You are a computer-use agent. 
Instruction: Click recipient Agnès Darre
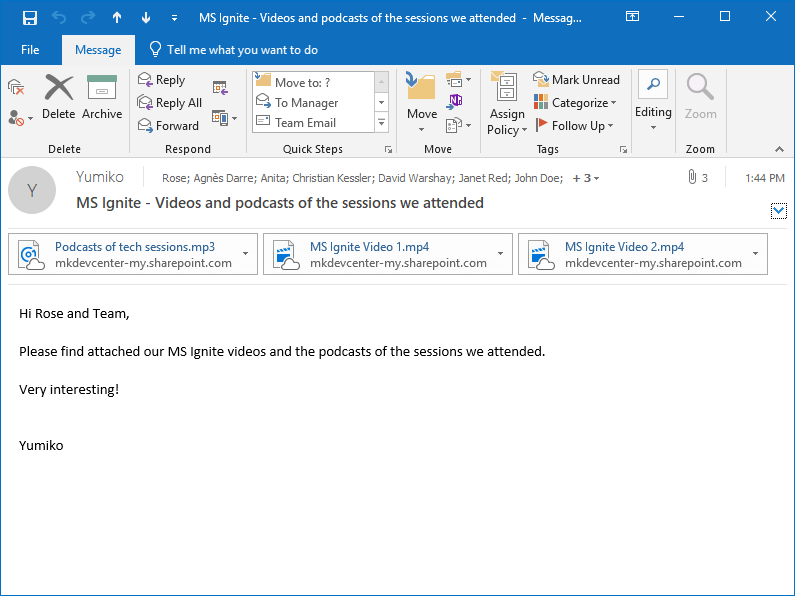click(x=225, y=178)
